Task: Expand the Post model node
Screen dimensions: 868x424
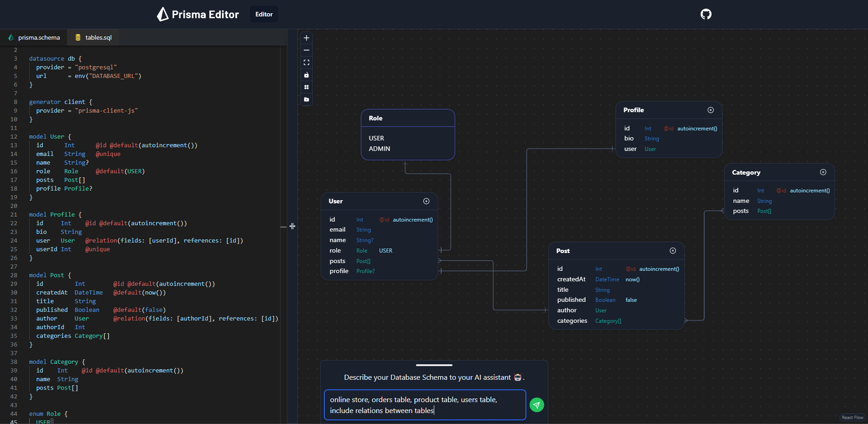Action: (x=673, y=251)
